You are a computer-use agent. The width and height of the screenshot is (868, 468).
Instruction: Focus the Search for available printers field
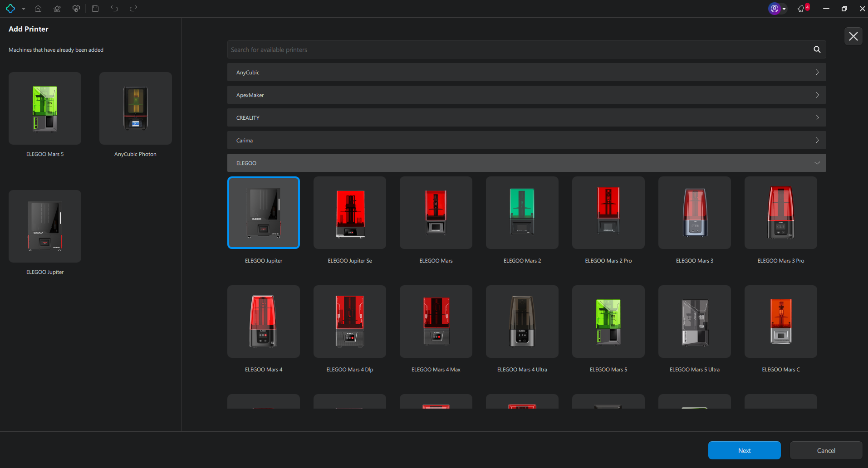pyautogui.click(x=527, y=49)
